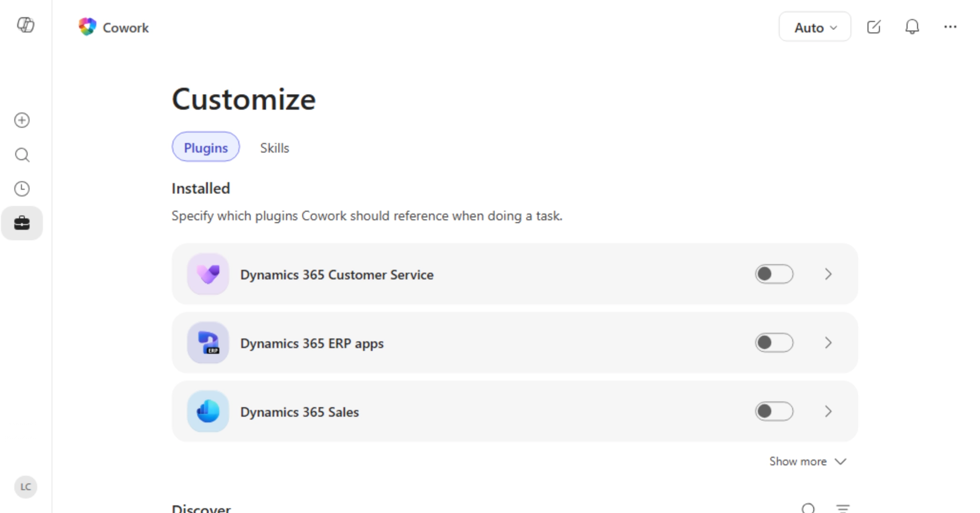Switch on the Dynamics 365 Sales toggle

(774, 411)
